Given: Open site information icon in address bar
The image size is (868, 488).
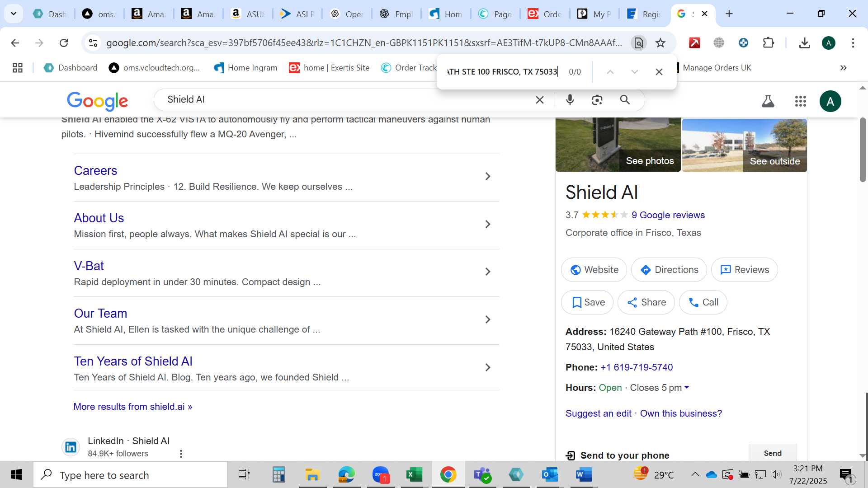Looking at the screenshot, I should pyautogui.click(x=93, y=43).
